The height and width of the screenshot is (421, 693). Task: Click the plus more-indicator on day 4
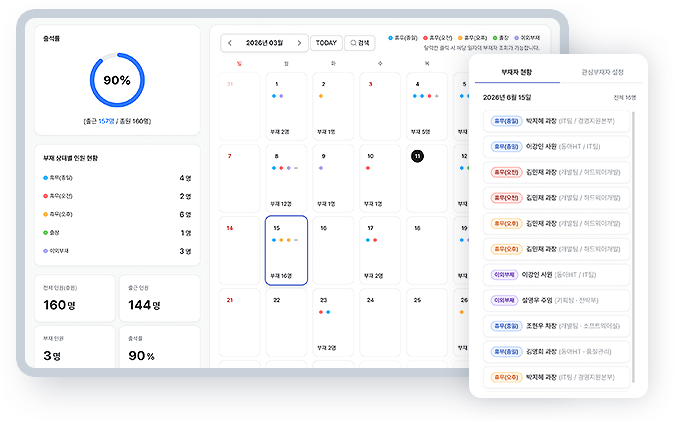tap(437, 96)
